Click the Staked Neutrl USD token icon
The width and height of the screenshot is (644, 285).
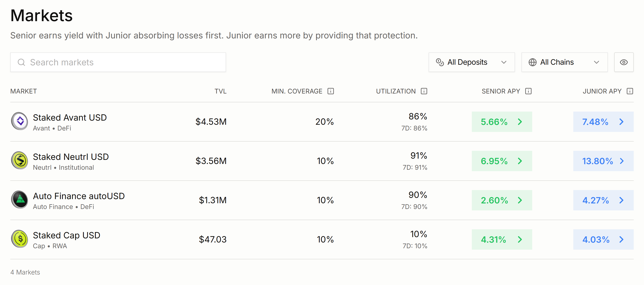click(x=20, y=161)
